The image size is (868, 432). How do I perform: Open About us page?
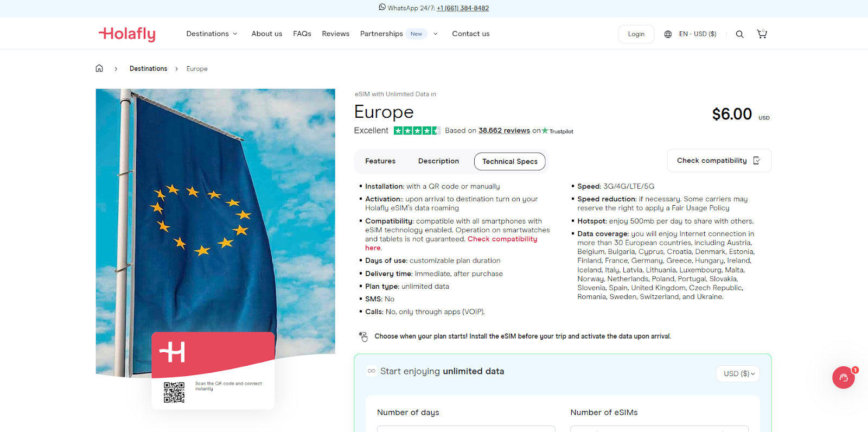click(x=267, y=34)
